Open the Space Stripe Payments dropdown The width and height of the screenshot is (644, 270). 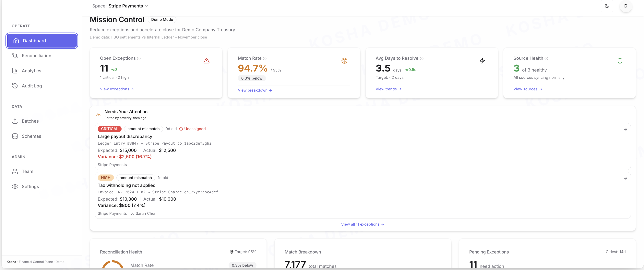(128, 6)
